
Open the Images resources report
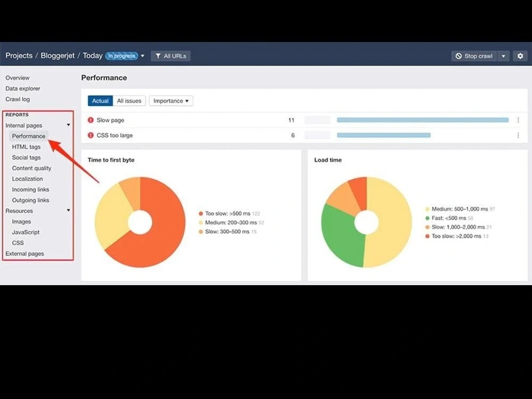coord(21,221)
